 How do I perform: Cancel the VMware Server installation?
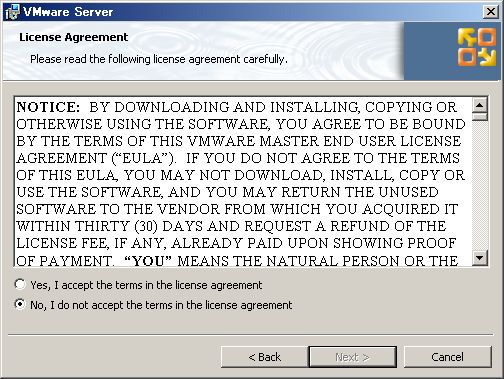447,357
